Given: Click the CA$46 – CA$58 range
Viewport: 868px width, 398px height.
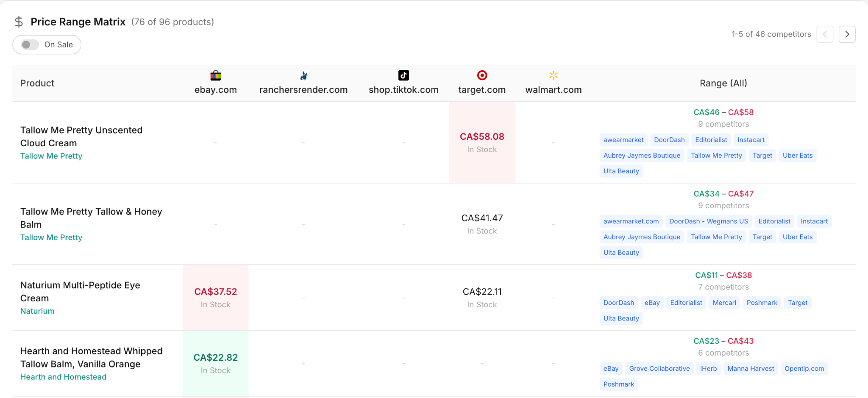Looking at the screenshot, I should coord(723,112).
